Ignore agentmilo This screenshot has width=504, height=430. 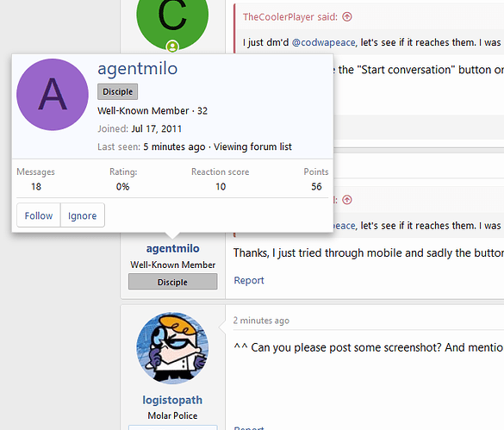pos(83,215)
